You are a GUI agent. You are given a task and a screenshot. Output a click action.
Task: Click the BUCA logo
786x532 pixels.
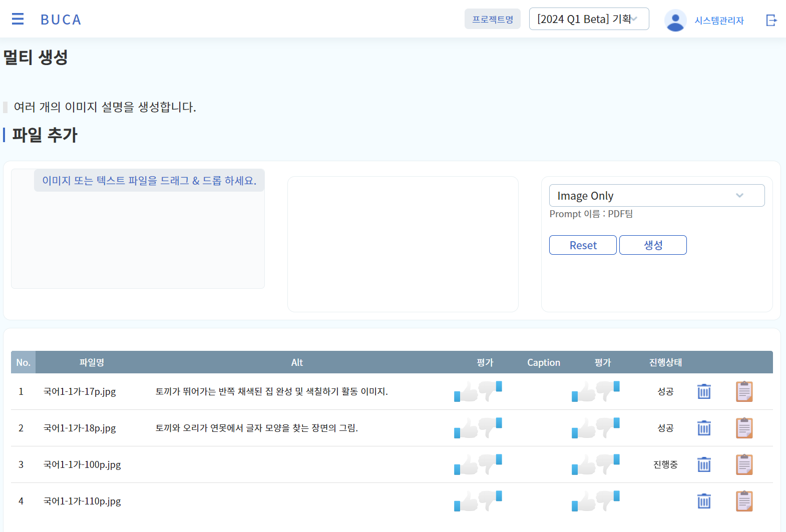(61, 20)
